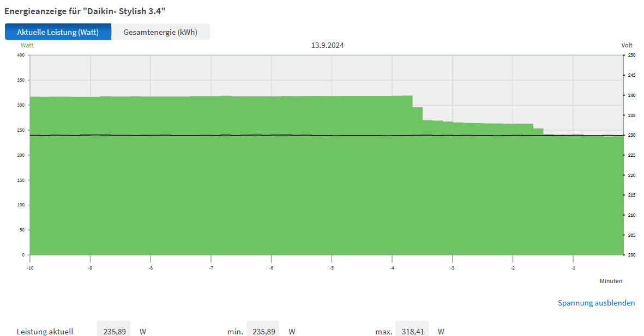
Task: Click the 250 mark on Volt axis
Action: coord(631,55)
